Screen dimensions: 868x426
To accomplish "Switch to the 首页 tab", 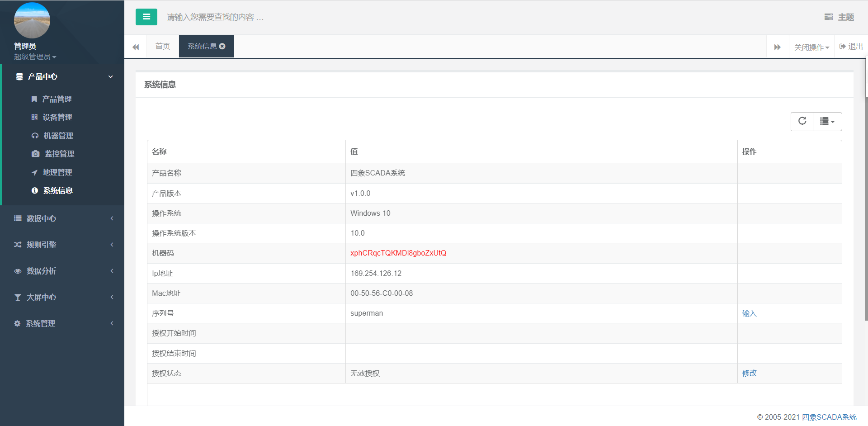I will point(163,46).
